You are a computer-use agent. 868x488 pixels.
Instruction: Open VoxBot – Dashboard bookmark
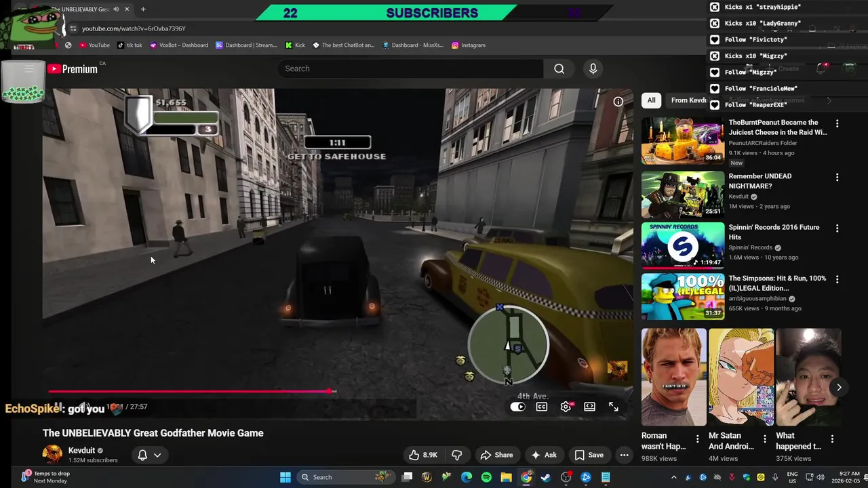coord(179,45)
